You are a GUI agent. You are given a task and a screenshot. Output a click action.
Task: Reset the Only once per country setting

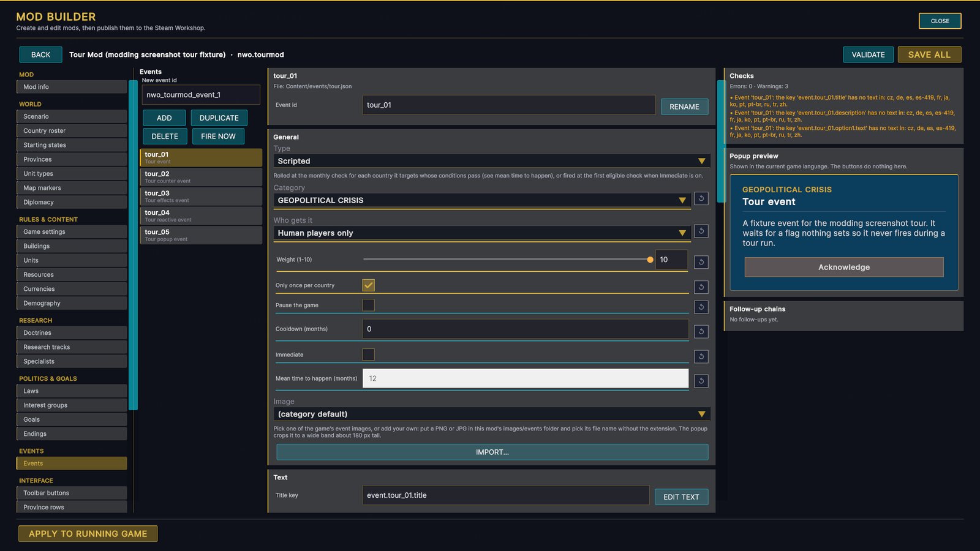[x=701, y=287]
